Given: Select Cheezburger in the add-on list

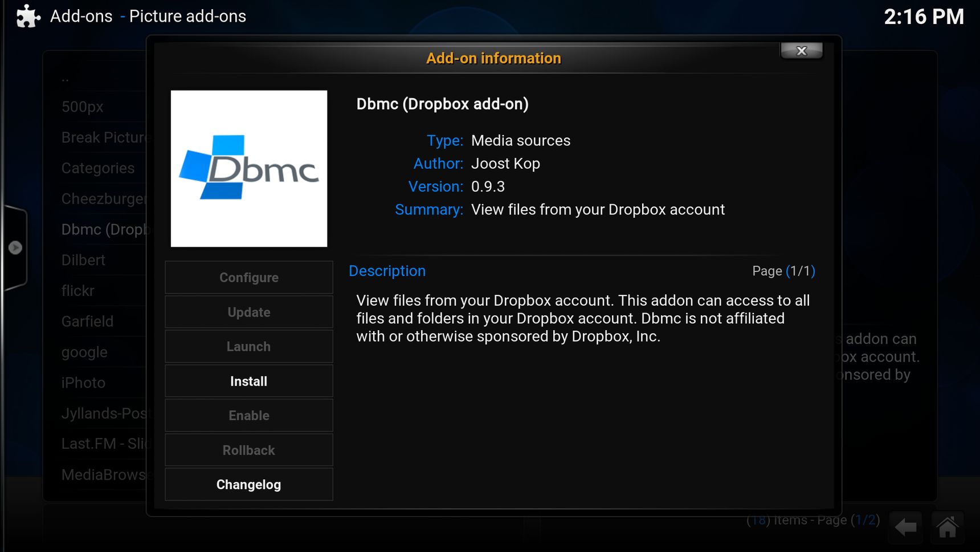Looking at the screenshot, I should coord(104,199).
